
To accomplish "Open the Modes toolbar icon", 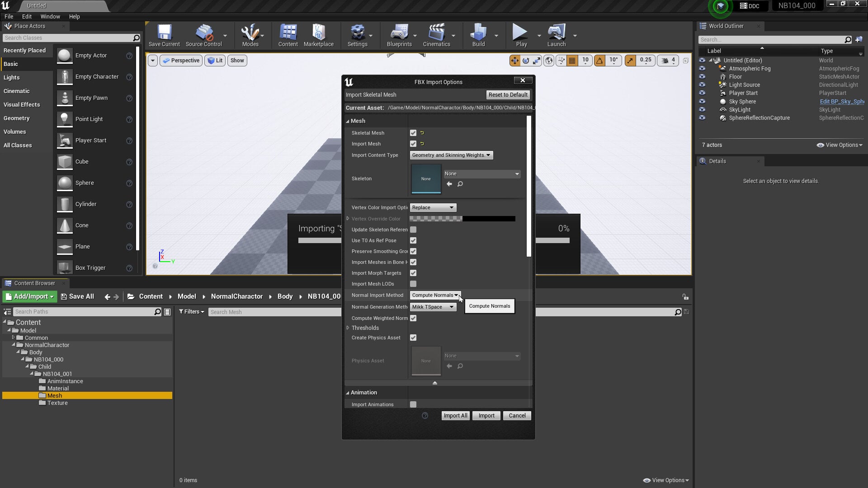I will [x=250, y=35].
